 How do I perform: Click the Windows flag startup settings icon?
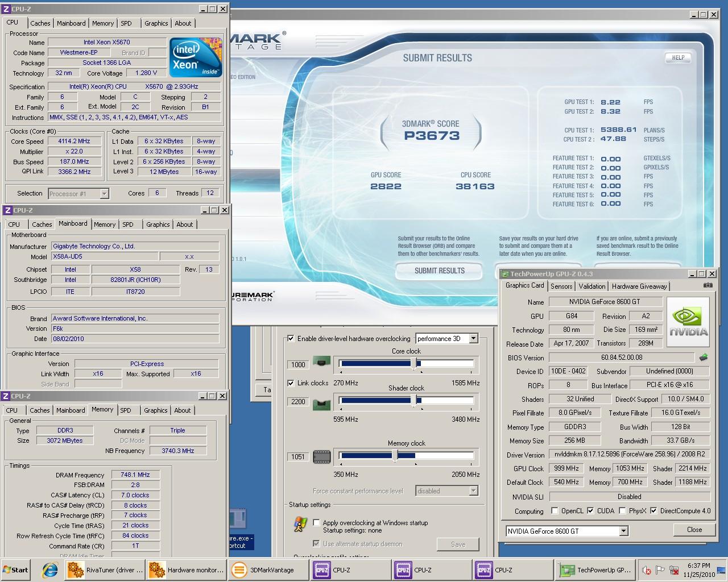click(x=300, y=525)
